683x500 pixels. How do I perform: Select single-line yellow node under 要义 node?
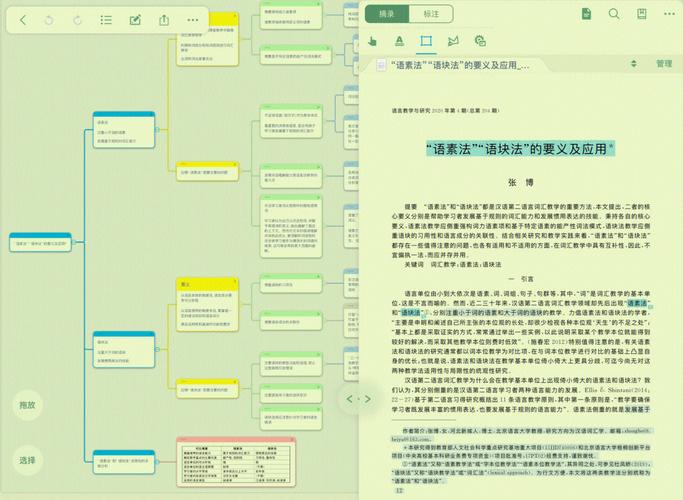coord(207,389)
